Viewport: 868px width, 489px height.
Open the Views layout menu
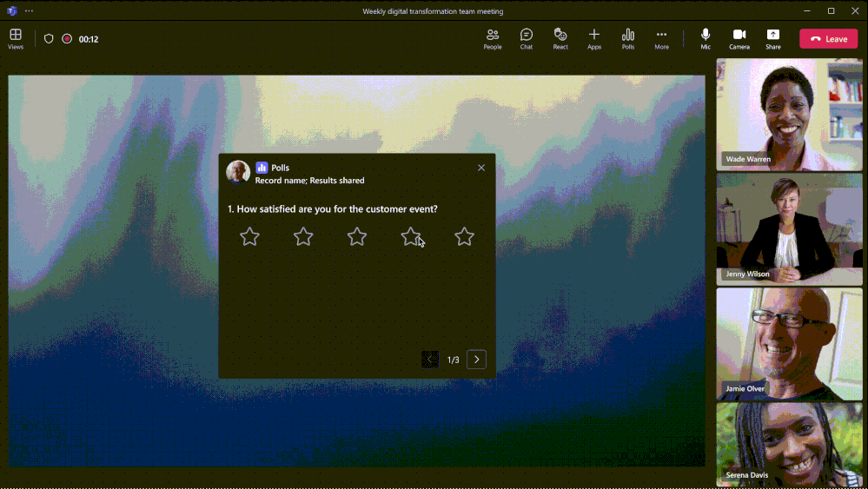click(x=16, y=38)
